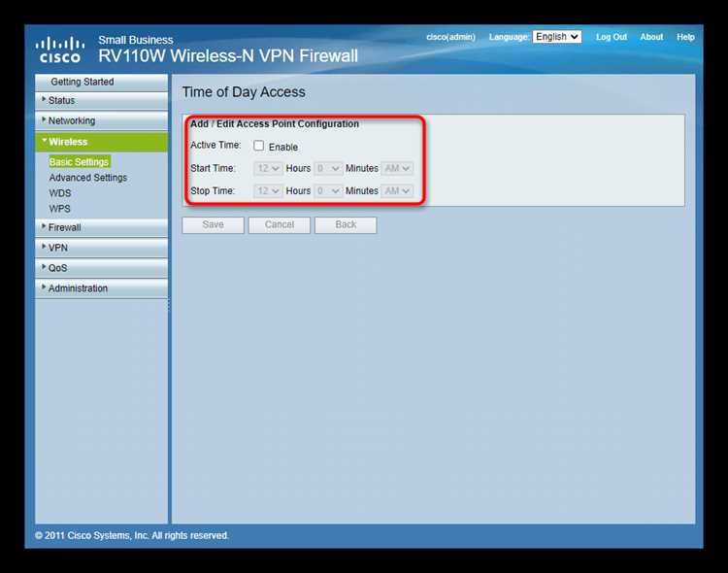Click the 2011 Cisco Systems copyright text
Screen dimensions: 728x573
[x=132, y=535]
